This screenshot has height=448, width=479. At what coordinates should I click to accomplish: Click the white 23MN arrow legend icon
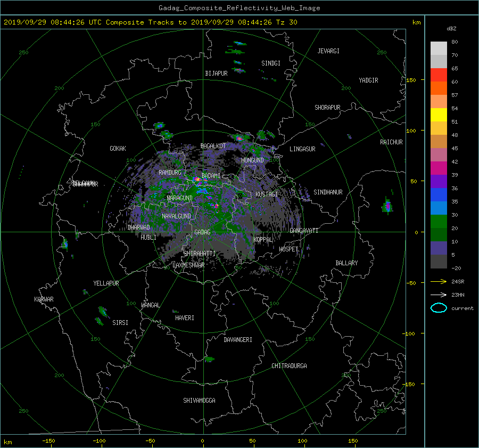coord(439,295)
